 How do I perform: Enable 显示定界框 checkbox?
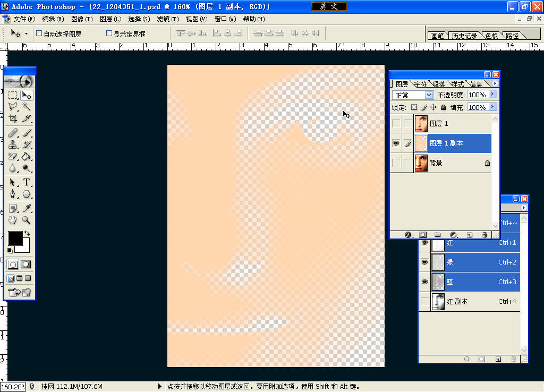click(x=109, y=33)
